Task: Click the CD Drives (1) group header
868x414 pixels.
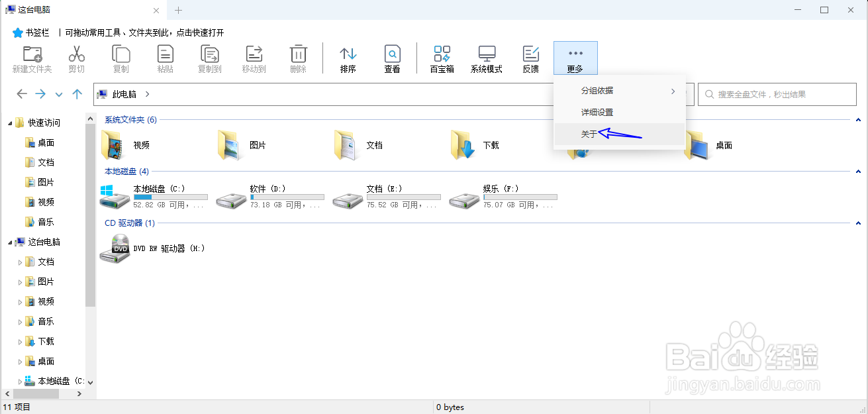Action: pos(130,223)
